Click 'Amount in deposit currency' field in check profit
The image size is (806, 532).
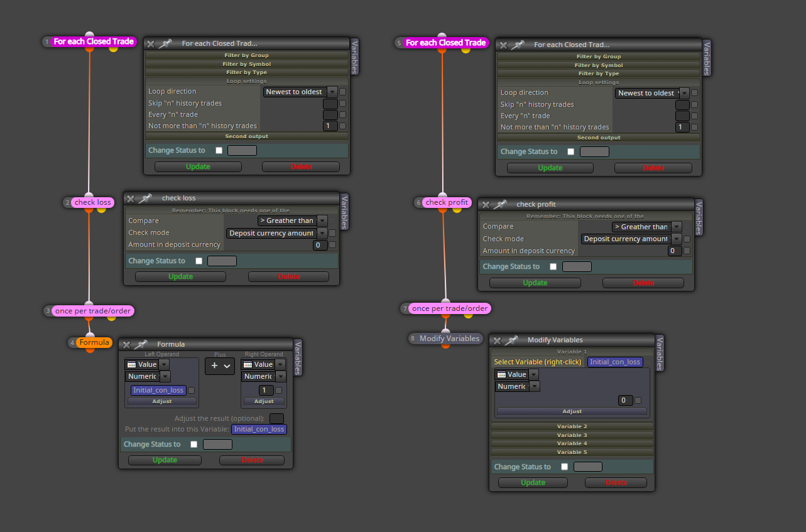(x=675, y=251)
